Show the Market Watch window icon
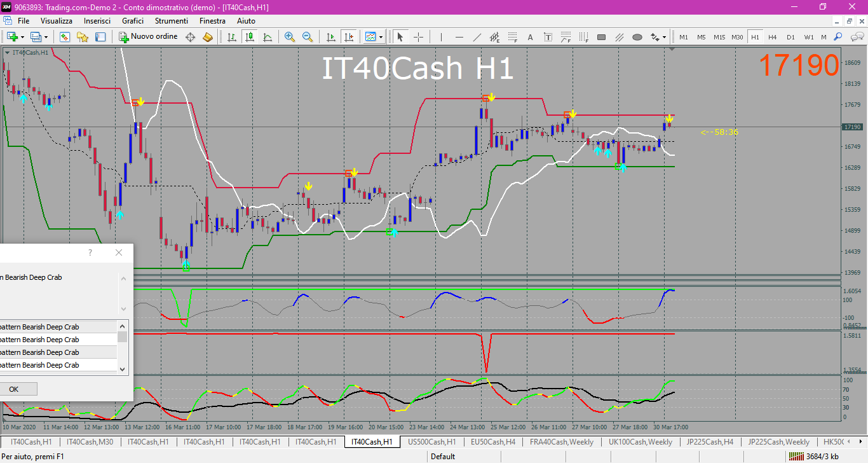868x463 pixels. 65,37
